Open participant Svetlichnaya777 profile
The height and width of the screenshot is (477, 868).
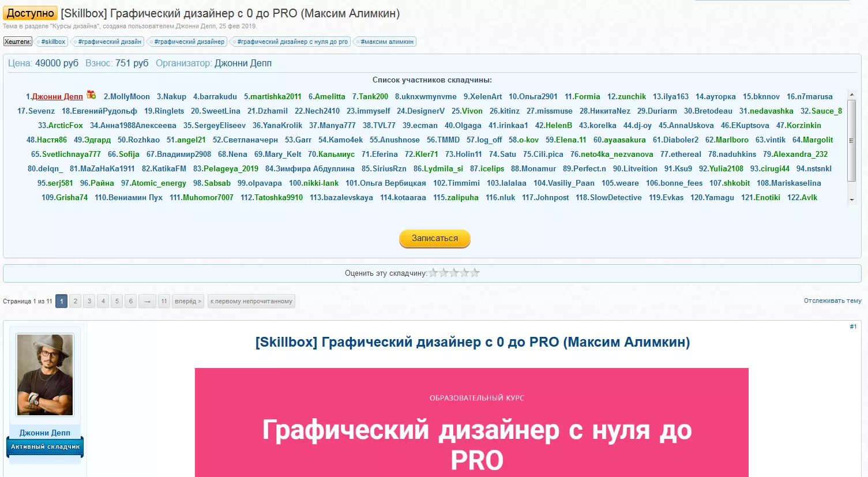(x=72, y=154)
